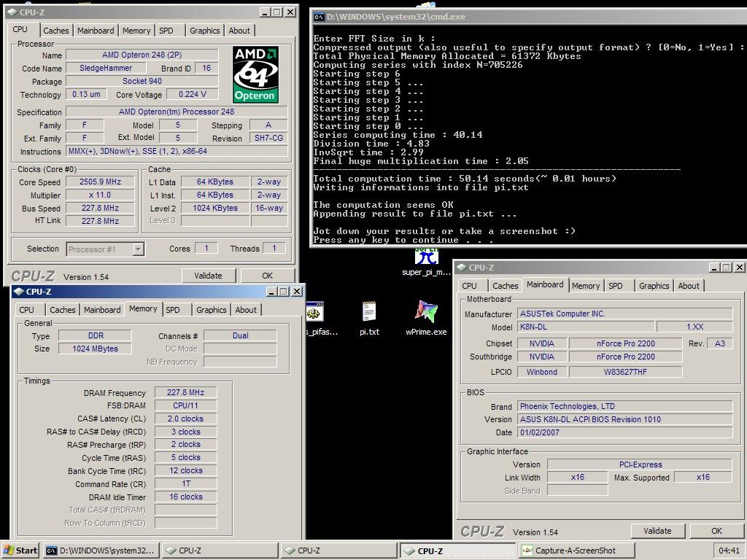This screenshot has height=560, width=747.
Task: Select Caches tab in Mainboard CPU-Z window
Action: coord(505,286)
